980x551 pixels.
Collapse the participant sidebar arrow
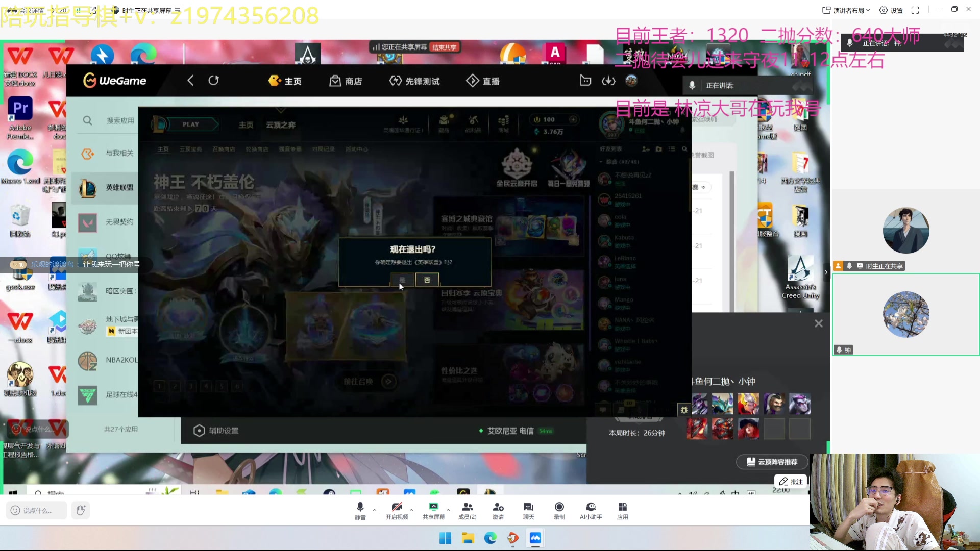pyautogui.click(x=826, y=272)
